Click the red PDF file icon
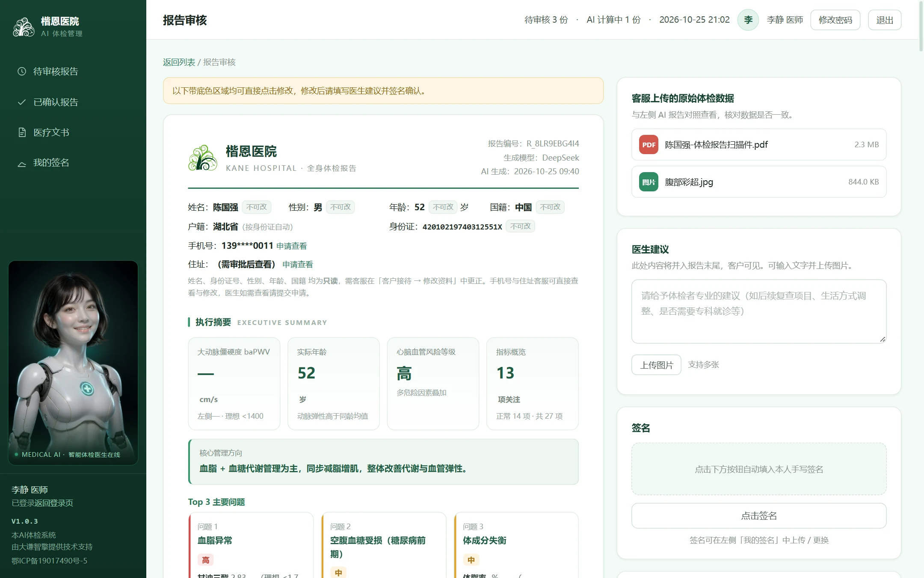The image size is (924, 578). (649, 145)
